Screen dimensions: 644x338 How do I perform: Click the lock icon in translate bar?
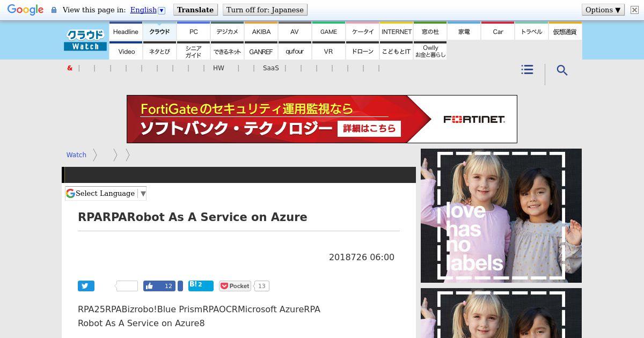54,10
